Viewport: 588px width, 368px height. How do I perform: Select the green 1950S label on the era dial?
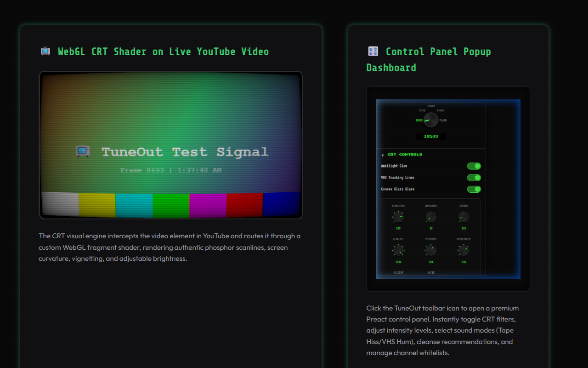coord(419,121)
